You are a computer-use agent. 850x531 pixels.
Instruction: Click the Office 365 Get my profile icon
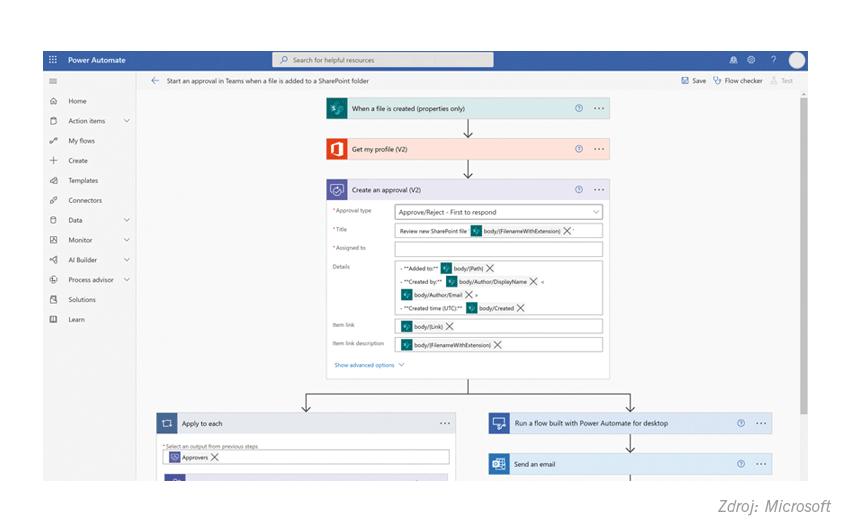tap(337, 149)
